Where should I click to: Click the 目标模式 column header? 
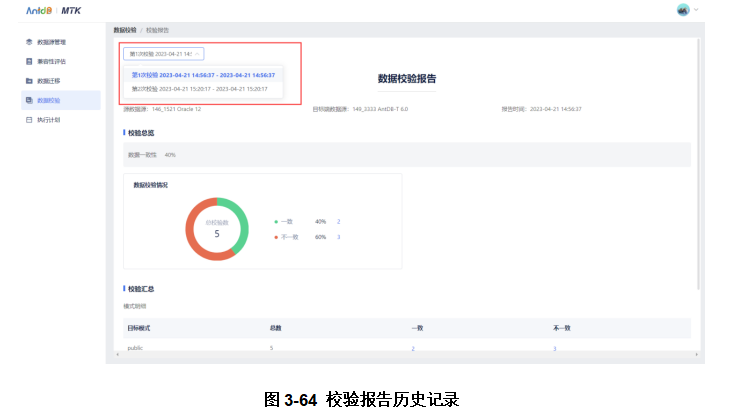(x=139, y=328)
